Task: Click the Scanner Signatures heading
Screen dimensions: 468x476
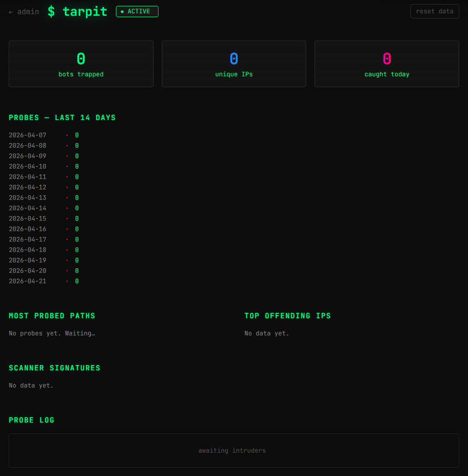Action: click(55, 368)
